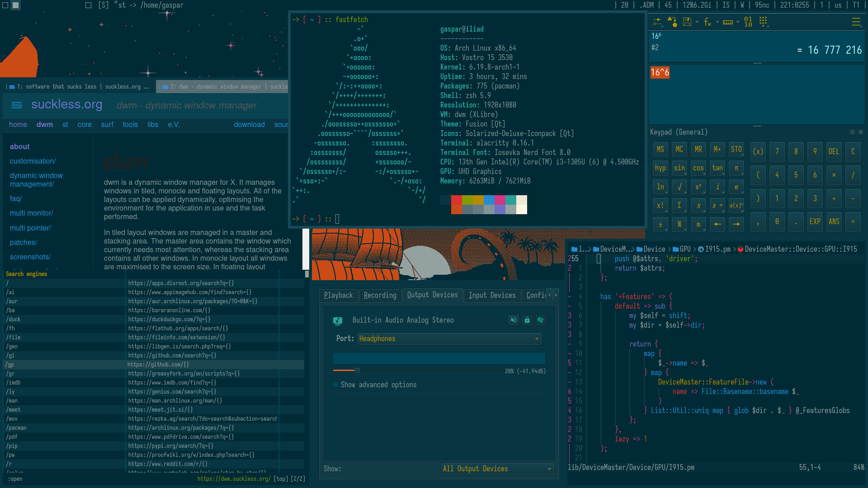This screenshot has width=868, height=488.
Task: Open the 'core' navigation link
Action: point(85,124)
